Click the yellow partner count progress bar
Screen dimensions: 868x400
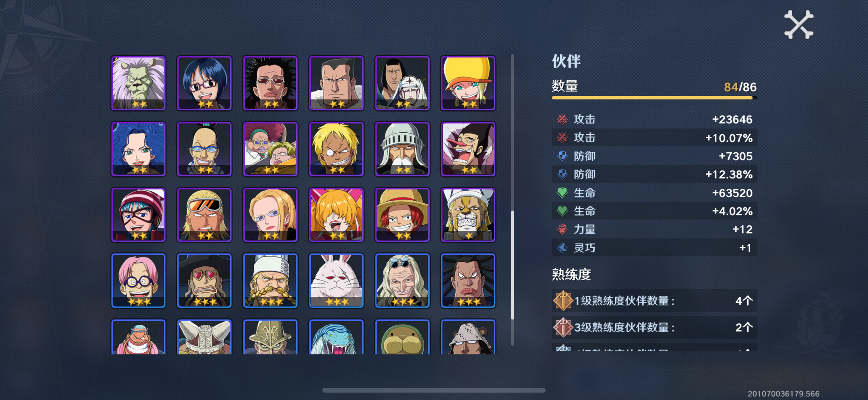[x=654, y=98]
